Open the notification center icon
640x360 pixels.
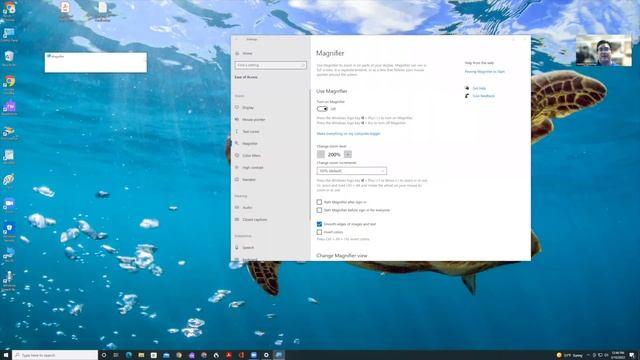(632, 355)
